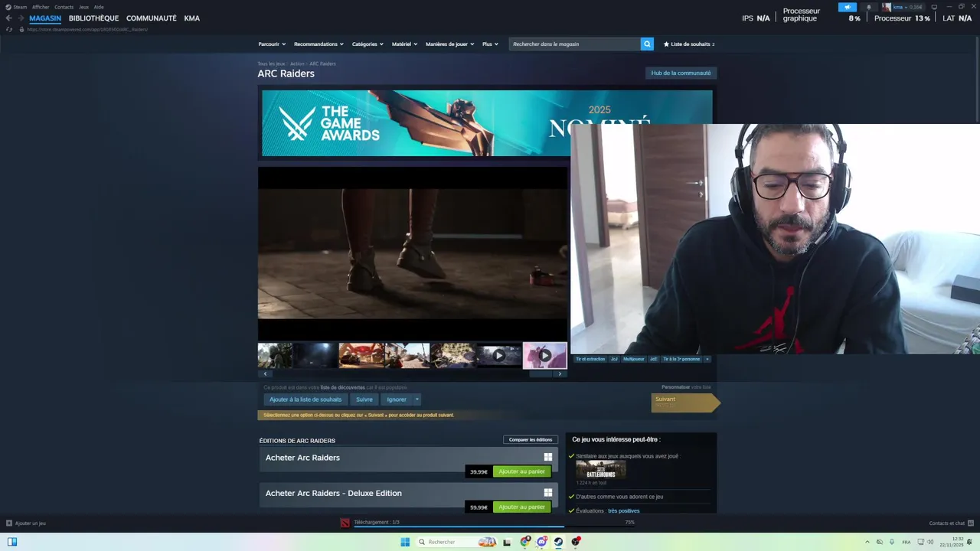Click the Suivre button
Screen dimensions: 980x551
tap(364, 399)
